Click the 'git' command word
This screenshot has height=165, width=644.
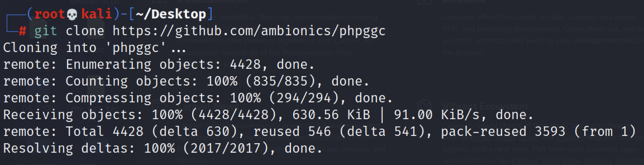[x=46, y=31]
